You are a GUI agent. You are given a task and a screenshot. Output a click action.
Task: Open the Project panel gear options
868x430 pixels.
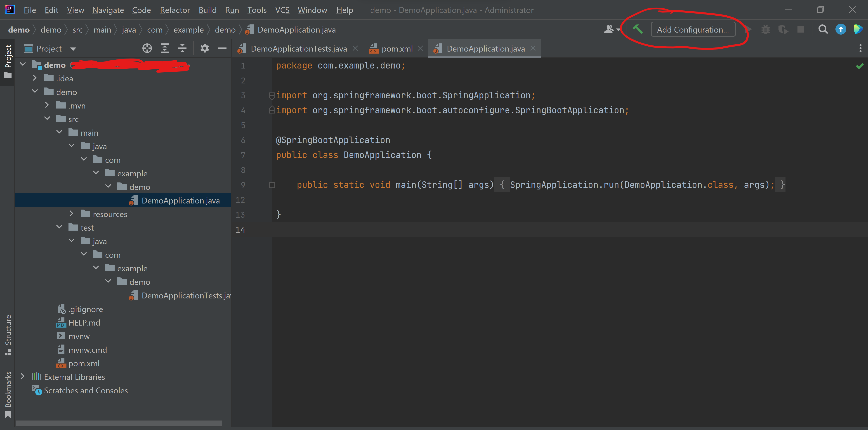pyautogui.click(x=205, y=49)
